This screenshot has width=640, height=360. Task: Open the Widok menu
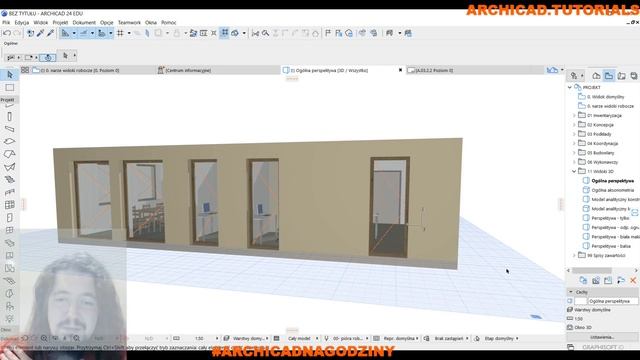40,22
